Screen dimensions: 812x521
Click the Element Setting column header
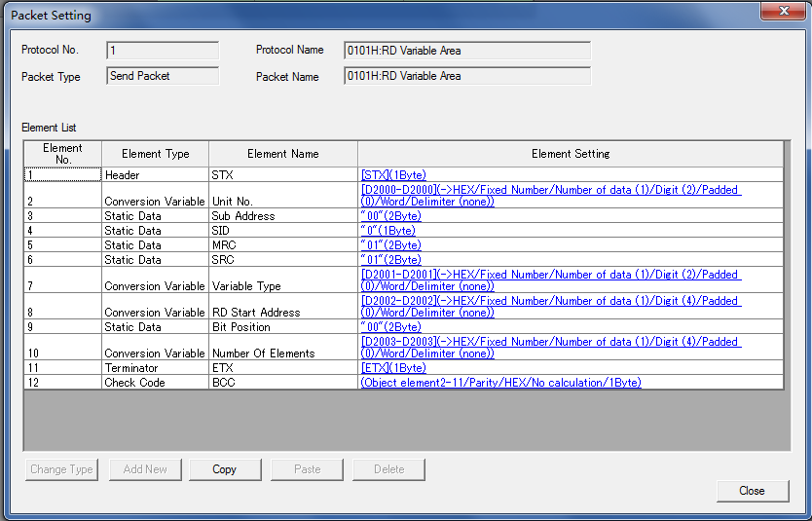pos(571,154)
